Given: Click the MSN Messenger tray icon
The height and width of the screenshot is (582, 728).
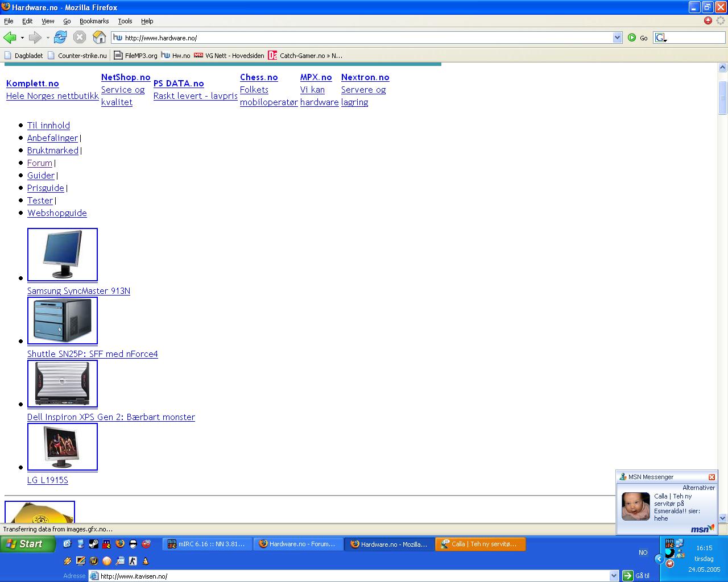Looking at the screenshot, I should [680, 553].
